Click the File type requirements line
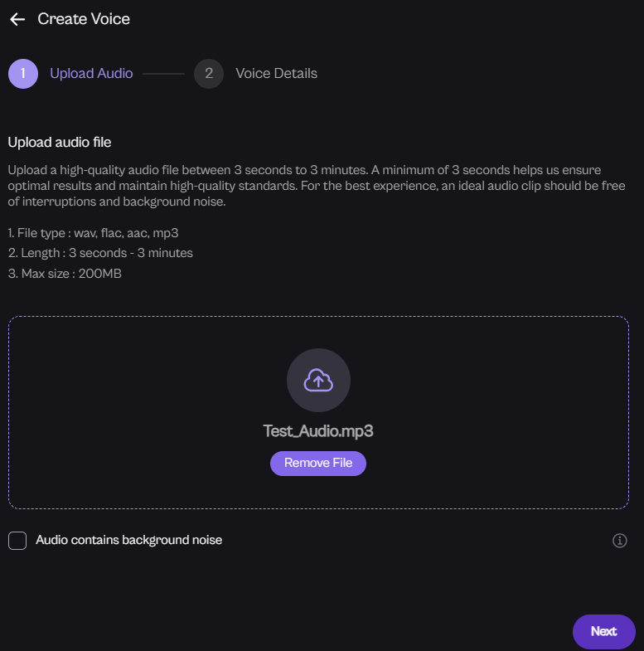 point(94,233)
